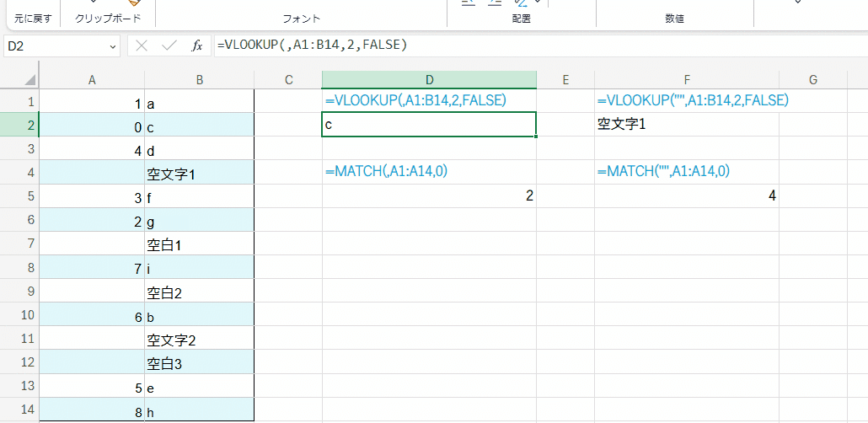Select row 11 header
The height and width of the screenshot is (423, 868).
click(19, 338)
